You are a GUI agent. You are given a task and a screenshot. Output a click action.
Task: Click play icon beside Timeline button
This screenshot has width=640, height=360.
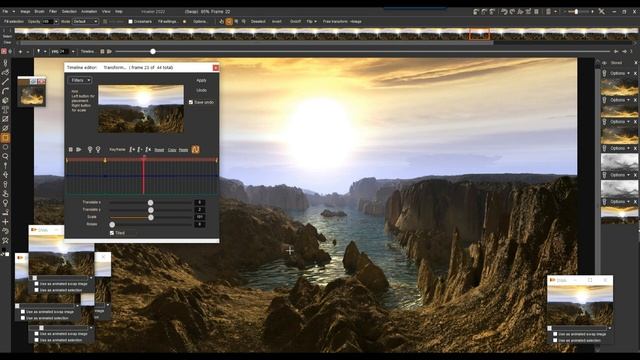tap(109, 51)
